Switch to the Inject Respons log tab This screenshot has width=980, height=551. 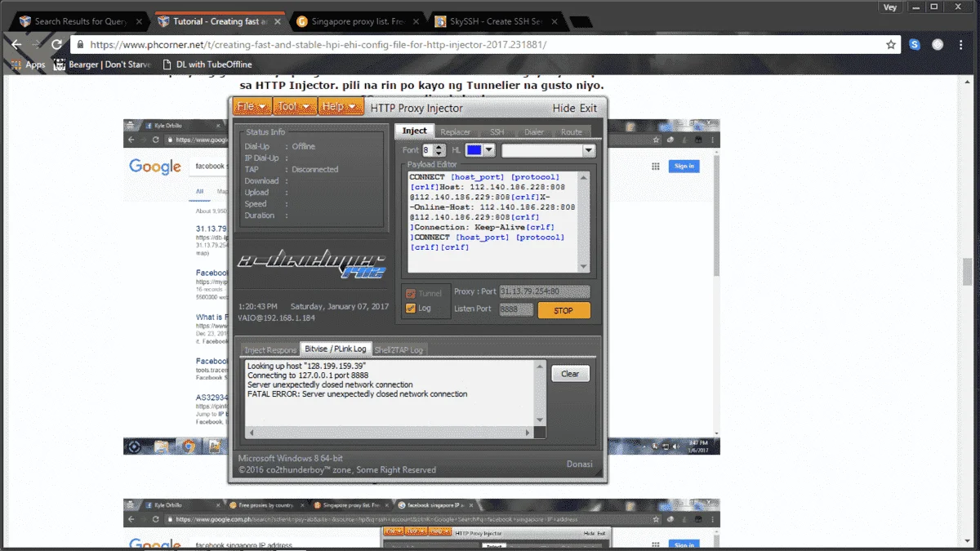tap(270, 349)
